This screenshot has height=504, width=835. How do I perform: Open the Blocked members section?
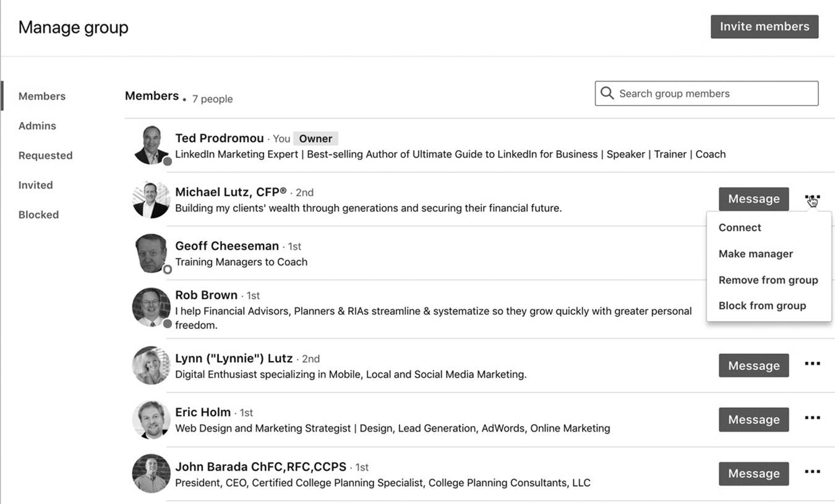(38, 215)
